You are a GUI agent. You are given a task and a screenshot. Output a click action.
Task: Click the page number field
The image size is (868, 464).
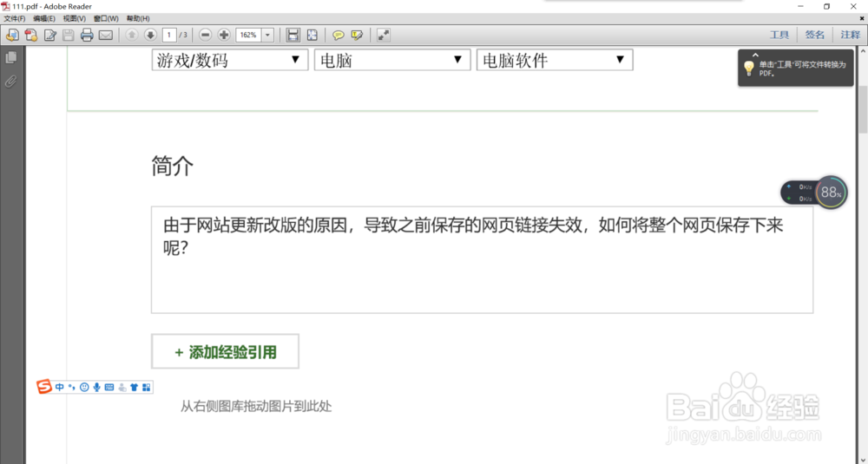[x=169, y=35]
